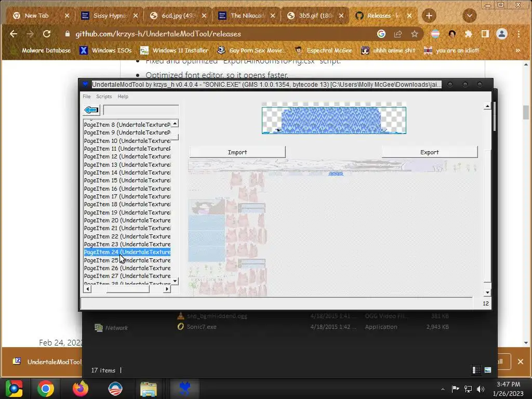Select PageItem 9 in the list
532x399 pixels.
pos(127,132)
